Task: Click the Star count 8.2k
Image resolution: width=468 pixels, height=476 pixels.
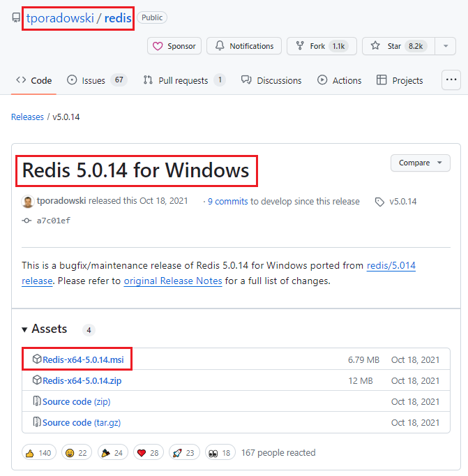Action: tap(416, 46)
